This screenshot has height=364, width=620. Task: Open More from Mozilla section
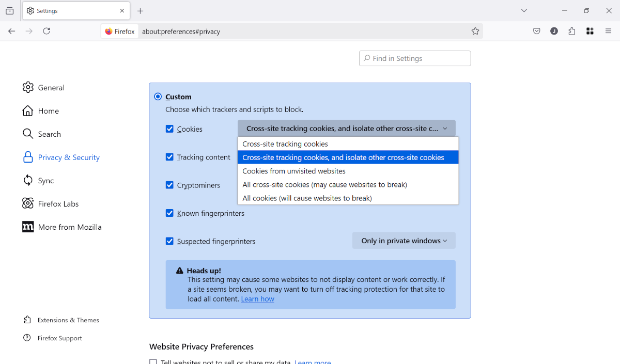[x=69, y=227]
